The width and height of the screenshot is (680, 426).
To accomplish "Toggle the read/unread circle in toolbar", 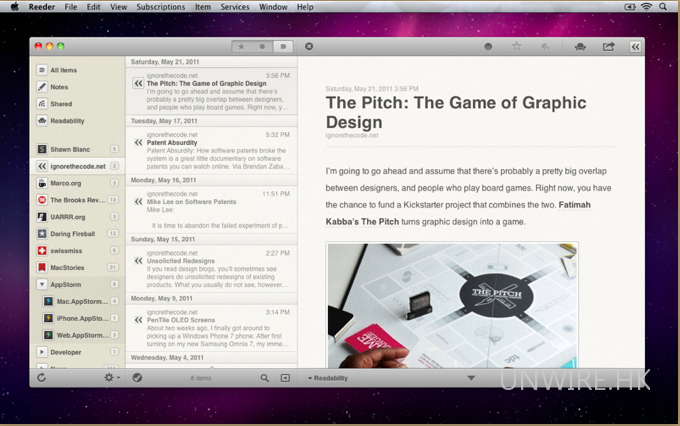I will (488, 46).
